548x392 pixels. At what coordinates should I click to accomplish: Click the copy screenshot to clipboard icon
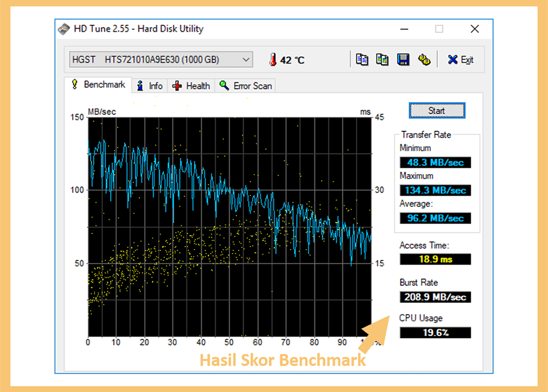pyautogui.click(x=382, y=60)
